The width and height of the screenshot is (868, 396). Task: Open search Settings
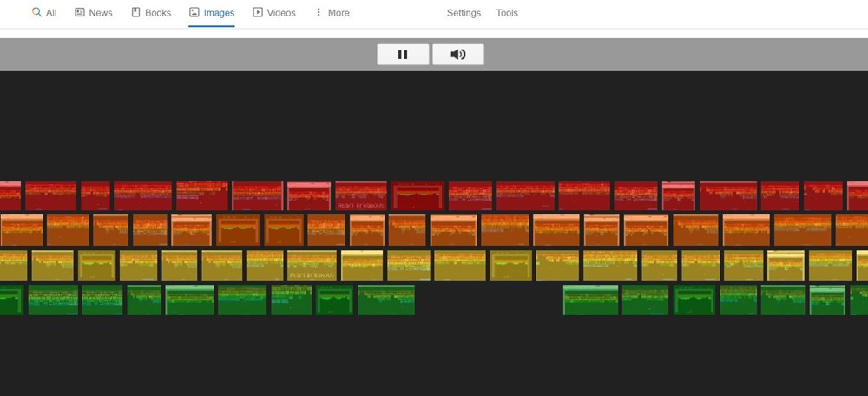tap(464, 13)
